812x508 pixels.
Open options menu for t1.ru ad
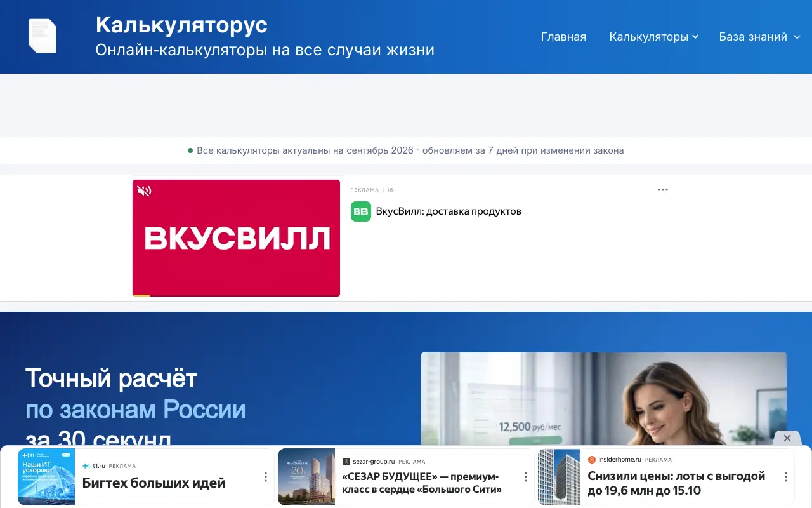265,477
